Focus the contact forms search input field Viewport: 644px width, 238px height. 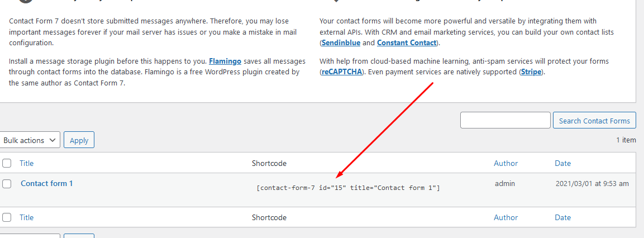pos(505,120)
